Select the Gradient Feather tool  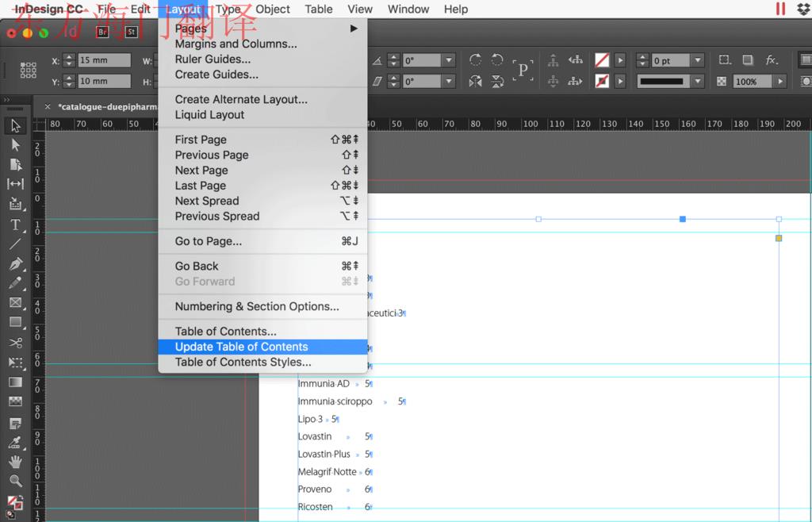click(16, 401)
